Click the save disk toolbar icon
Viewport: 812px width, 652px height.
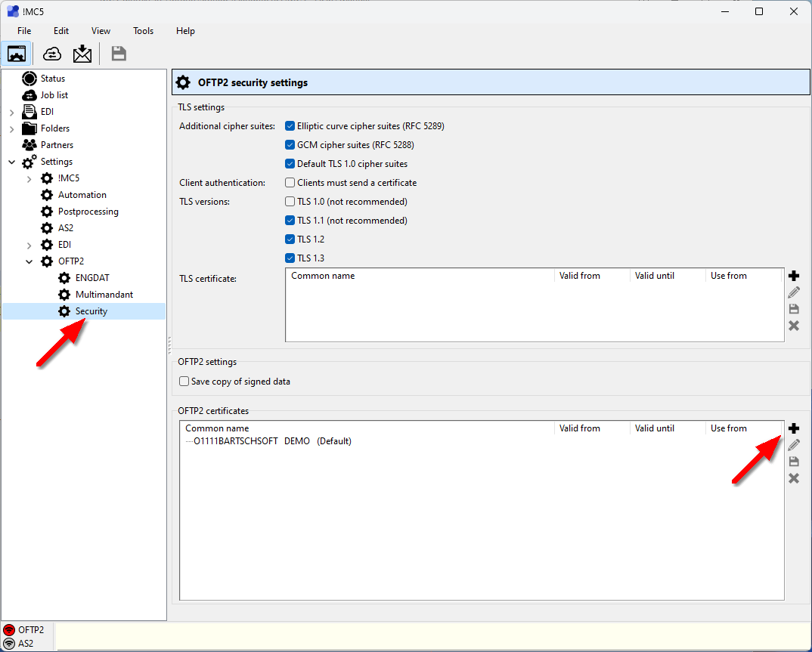point(119,54)
